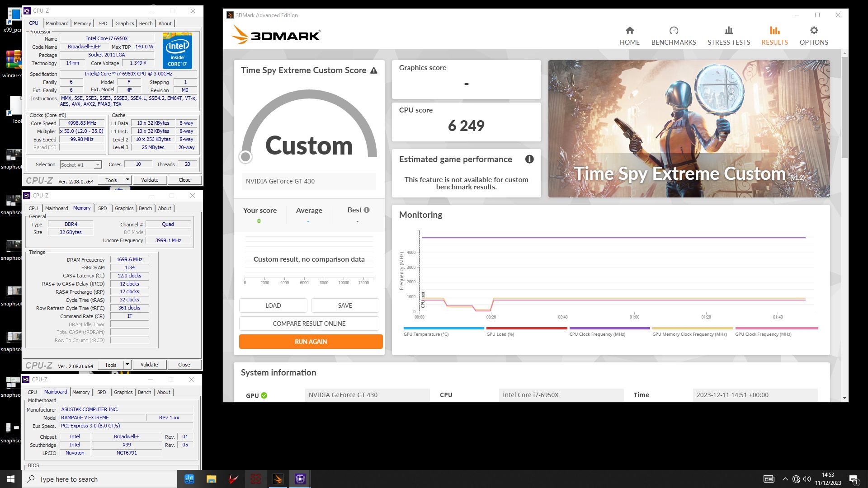Click SAVE button in 3DMark
Viewport: 868px width, 488px height.
[345, 305]
